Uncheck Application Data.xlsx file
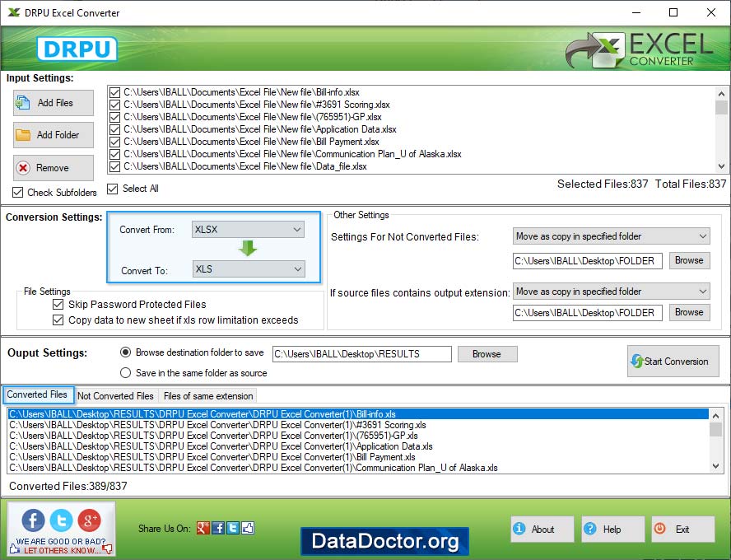The width and height of the screenshot is (731, 560). tap(114, 129)
